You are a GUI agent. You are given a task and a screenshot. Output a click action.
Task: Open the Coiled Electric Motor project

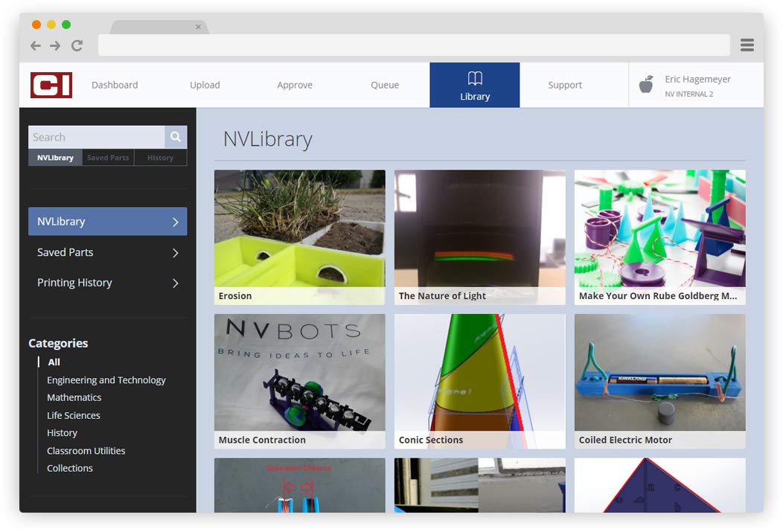[x=659, y=381]
